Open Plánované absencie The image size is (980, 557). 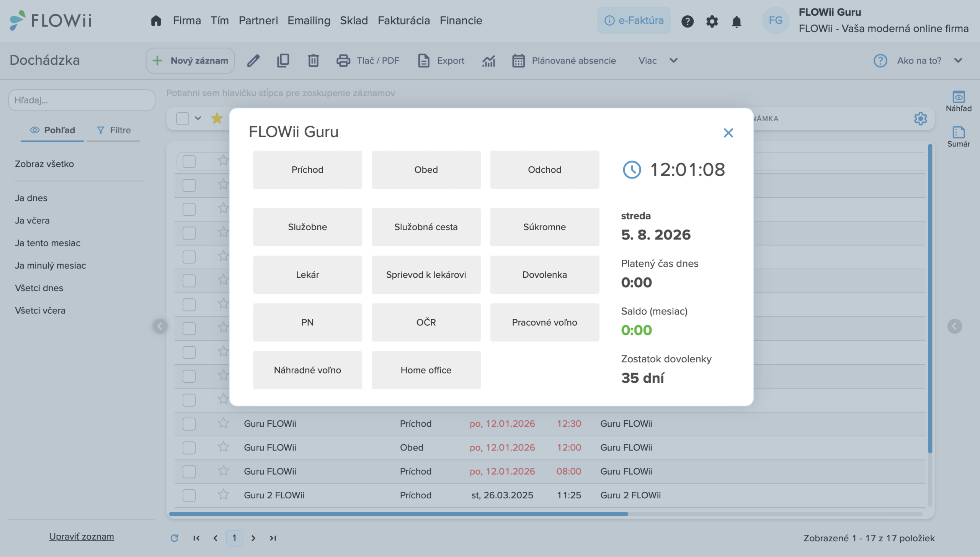[564, 61]
